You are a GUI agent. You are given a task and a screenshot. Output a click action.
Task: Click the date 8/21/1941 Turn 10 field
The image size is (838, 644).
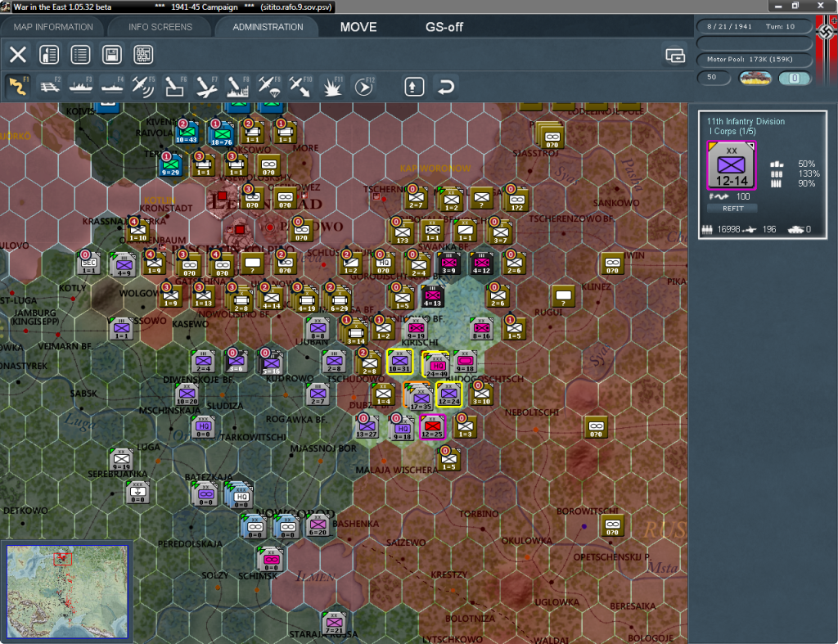pos(754,26)
